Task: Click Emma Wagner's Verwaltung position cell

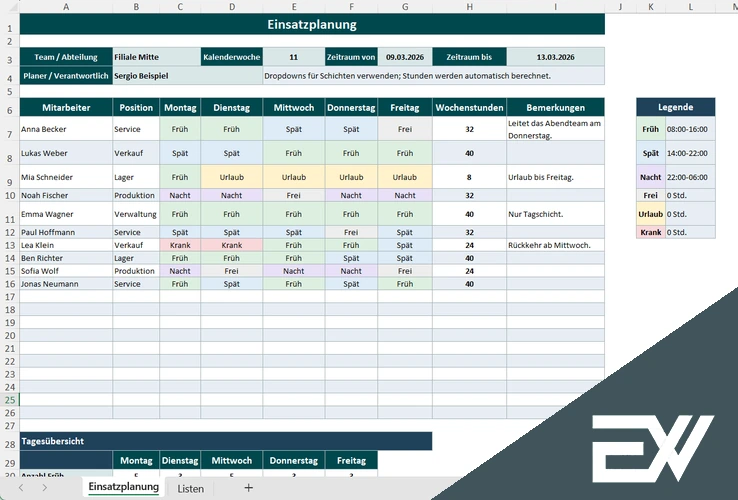Action: point(136,214)
